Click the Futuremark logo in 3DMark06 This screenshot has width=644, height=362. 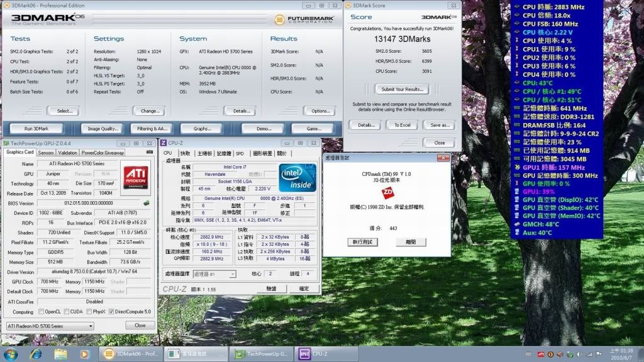coord(308,19)
